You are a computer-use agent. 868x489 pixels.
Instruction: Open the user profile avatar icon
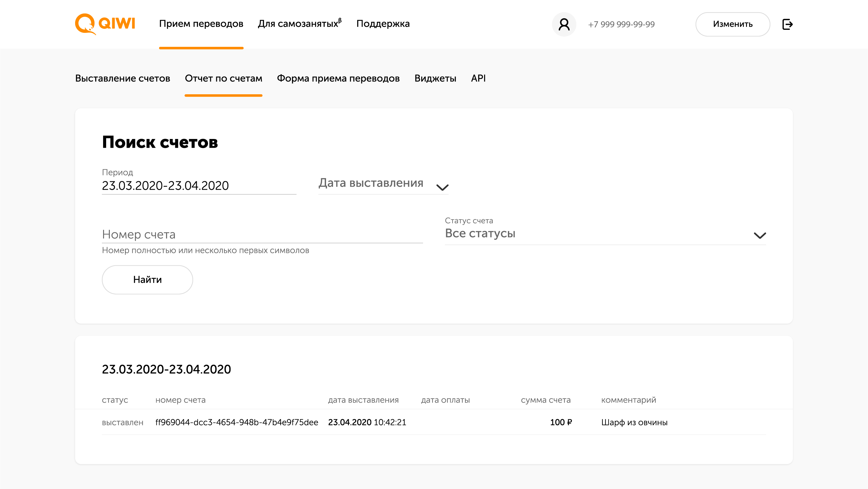click(x=564, y=24)
